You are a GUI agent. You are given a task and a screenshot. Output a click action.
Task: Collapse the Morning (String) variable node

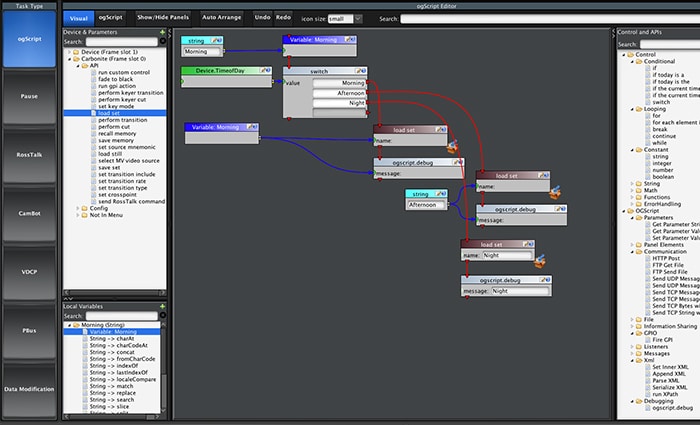(69, 325)
